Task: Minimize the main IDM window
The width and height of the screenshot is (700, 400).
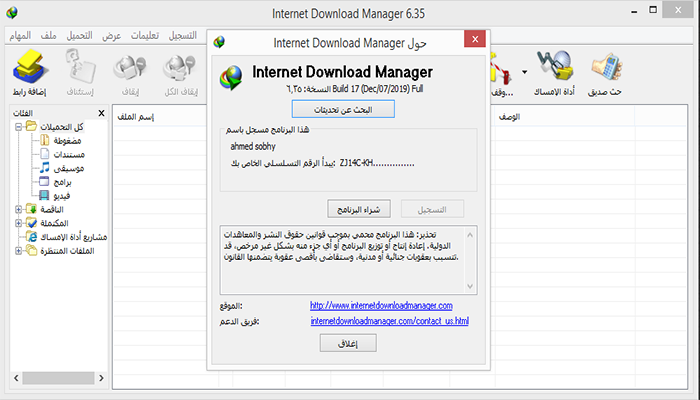Action: pos(634,11)
